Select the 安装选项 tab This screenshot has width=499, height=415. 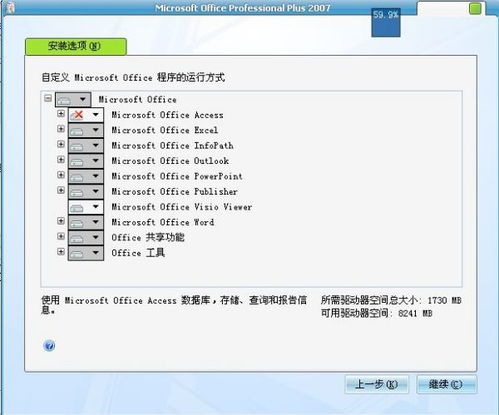[x=76, y=46]
